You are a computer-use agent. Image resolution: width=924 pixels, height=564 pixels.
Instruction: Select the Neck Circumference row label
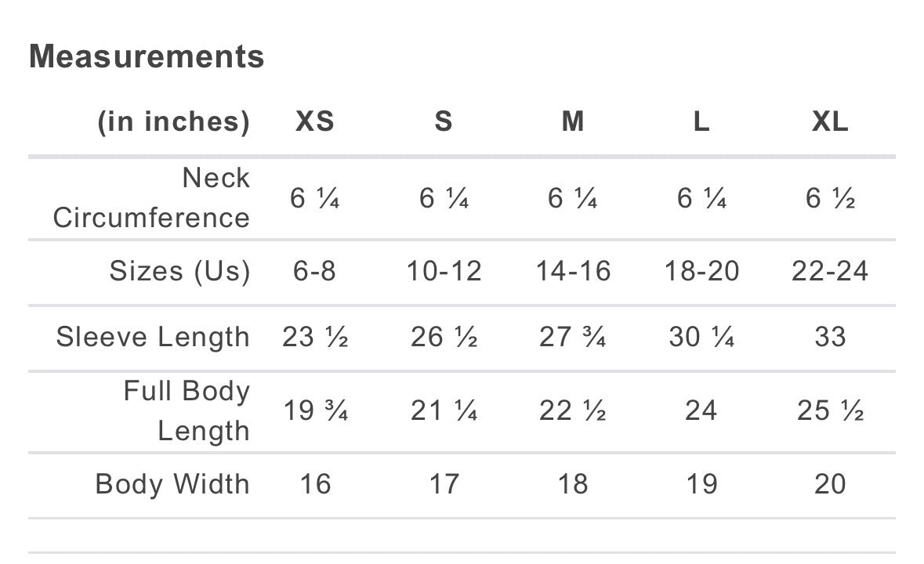tap(151, 197)
